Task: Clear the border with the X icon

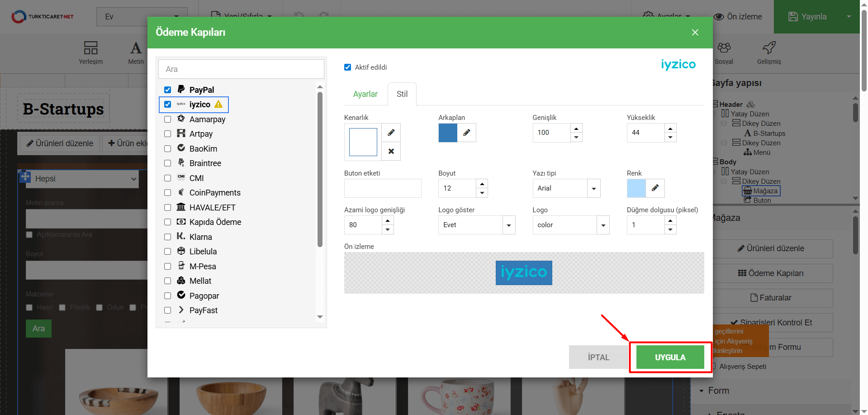Action: [391, 151]
